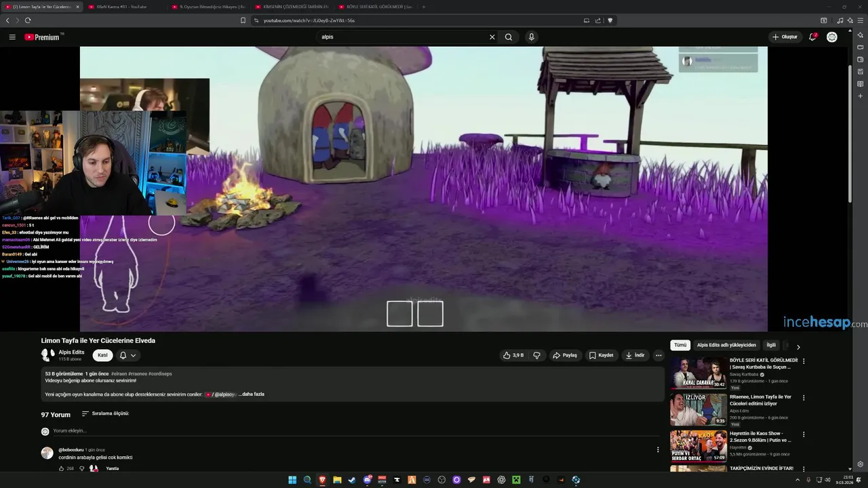The height and width of the screenshot is (488, 868).
Task: Open options for BÖYLE SERİ KATİL video
Action: pos(804,361)
